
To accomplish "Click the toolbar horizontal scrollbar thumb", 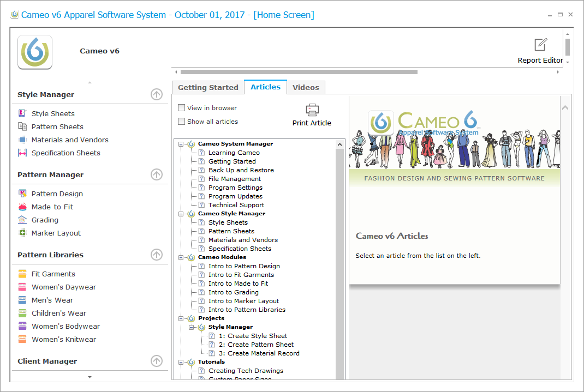I will [x=299, y=72].
